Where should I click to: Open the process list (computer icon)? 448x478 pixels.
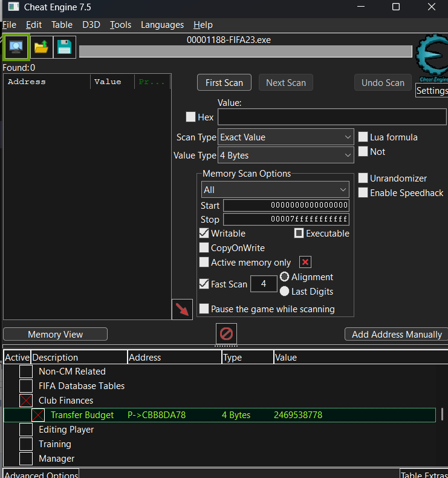coord(16,47)
